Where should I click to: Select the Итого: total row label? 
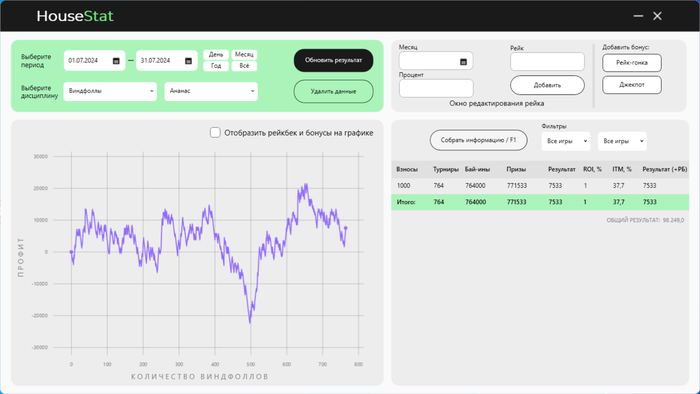point(406,202)
